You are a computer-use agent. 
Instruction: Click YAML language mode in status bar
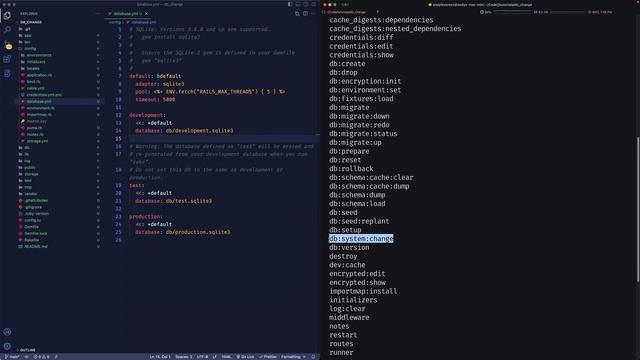226,357
